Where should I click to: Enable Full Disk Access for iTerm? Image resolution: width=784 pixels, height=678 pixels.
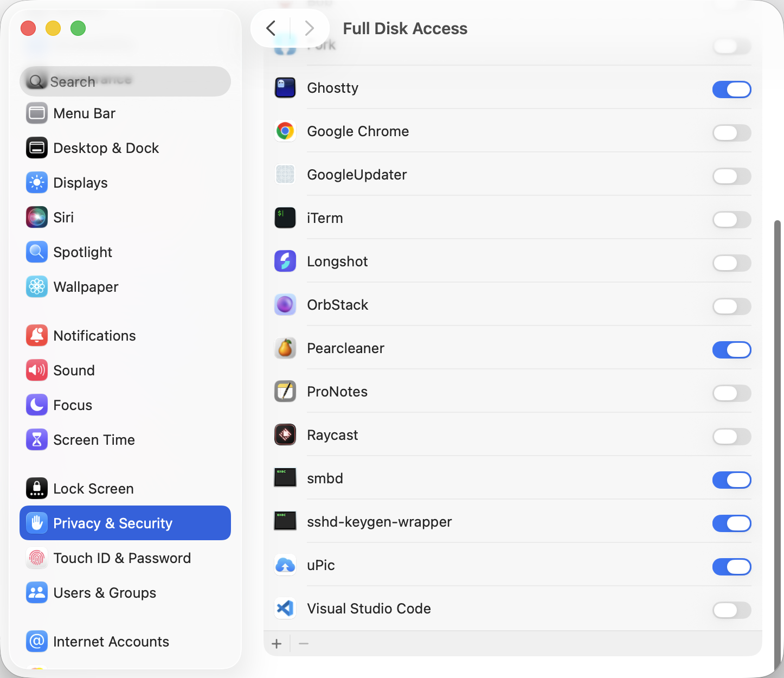731,220
